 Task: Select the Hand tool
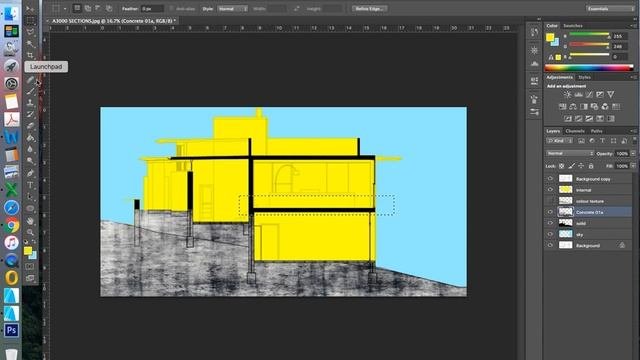[x=30, y=220]
